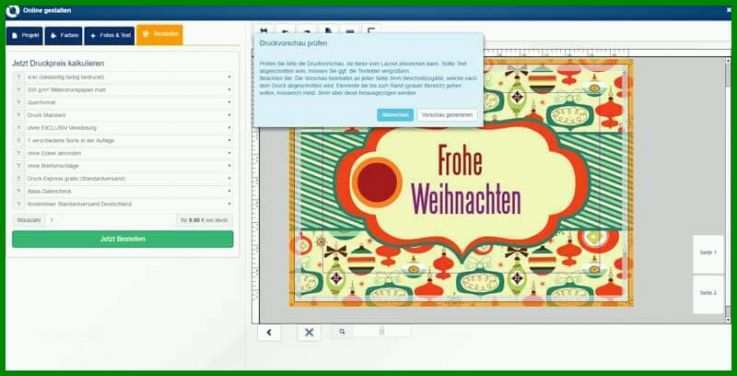Click the back arrow icon below the canvas
This screenshot has width=737, height=376.
click(269, 332)
